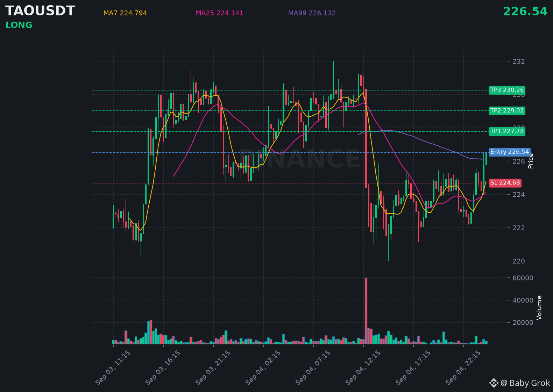Click the vertical Volume axis title
The width and height of the screenshot is (553, 392).
539,307
